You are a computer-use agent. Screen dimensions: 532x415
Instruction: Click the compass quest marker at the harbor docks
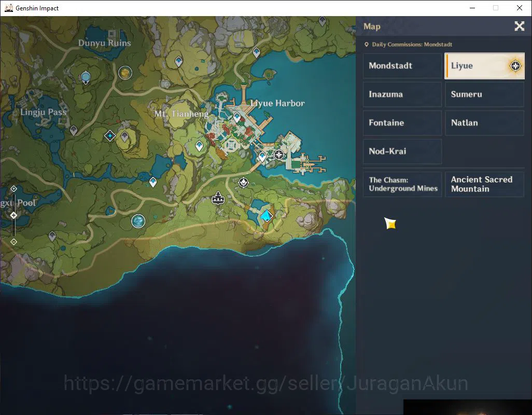[x=279, y=155]
